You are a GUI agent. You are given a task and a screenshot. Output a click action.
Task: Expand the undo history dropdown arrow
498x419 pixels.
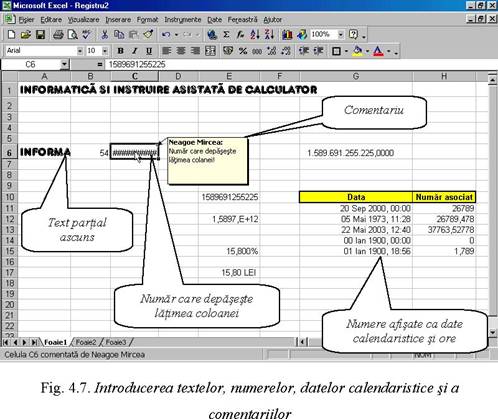(x=176, y=35)
